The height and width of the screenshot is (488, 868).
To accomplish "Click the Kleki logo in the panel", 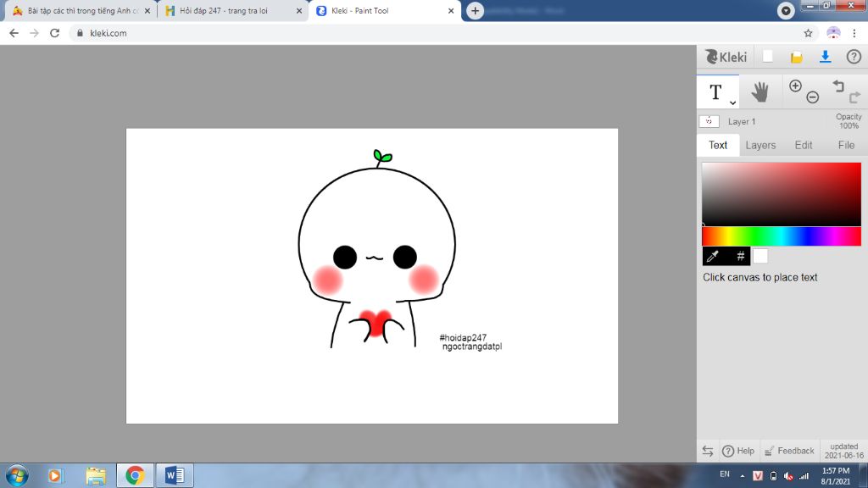I will click(x=726, y=57).
